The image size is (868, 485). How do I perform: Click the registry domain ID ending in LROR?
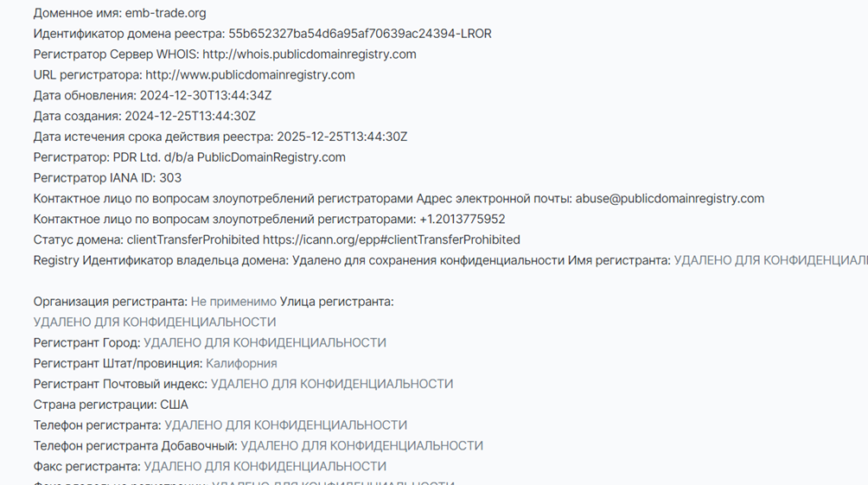(360, 34)
